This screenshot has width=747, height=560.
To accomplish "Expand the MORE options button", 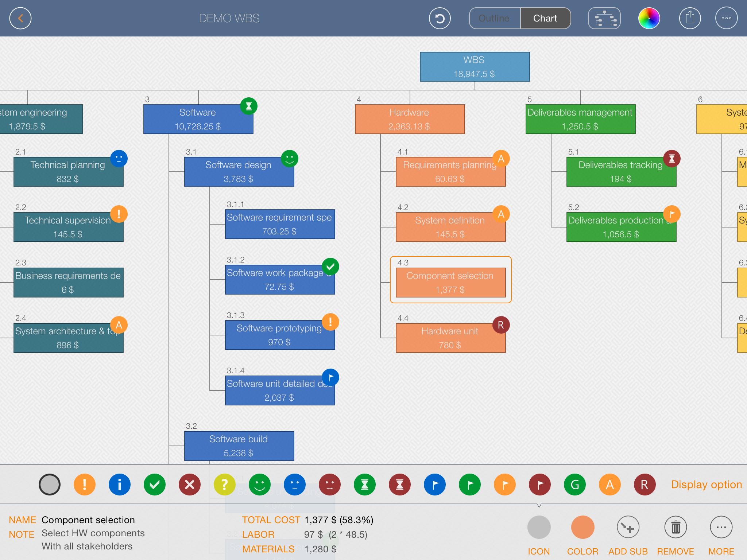I will pyautogui.click(x=721, y=527).
